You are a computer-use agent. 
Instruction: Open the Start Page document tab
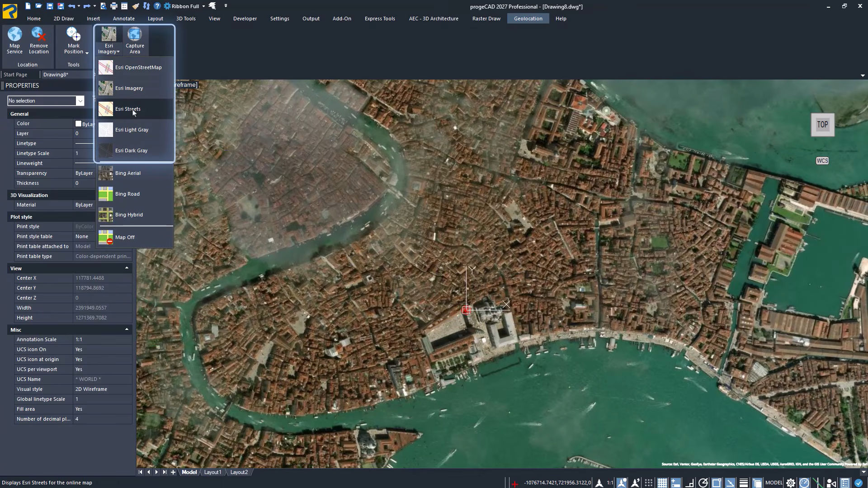point(15,75)
